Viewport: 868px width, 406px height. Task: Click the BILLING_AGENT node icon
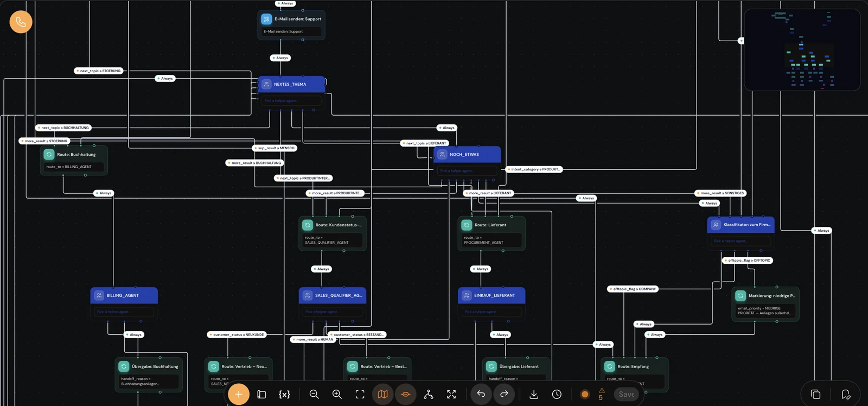point(99,295)
